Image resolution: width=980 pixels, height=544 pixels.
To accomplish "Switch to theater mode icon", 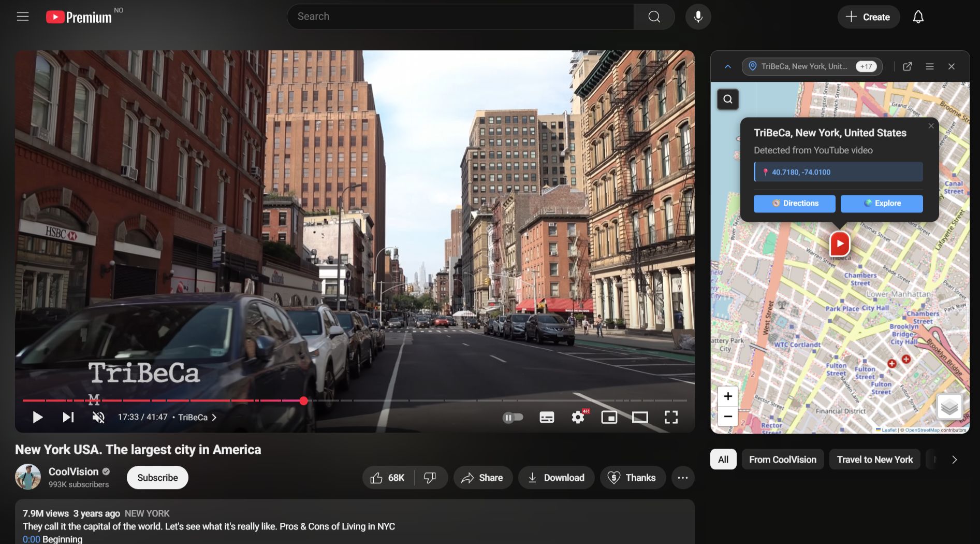I will (640, 417).
